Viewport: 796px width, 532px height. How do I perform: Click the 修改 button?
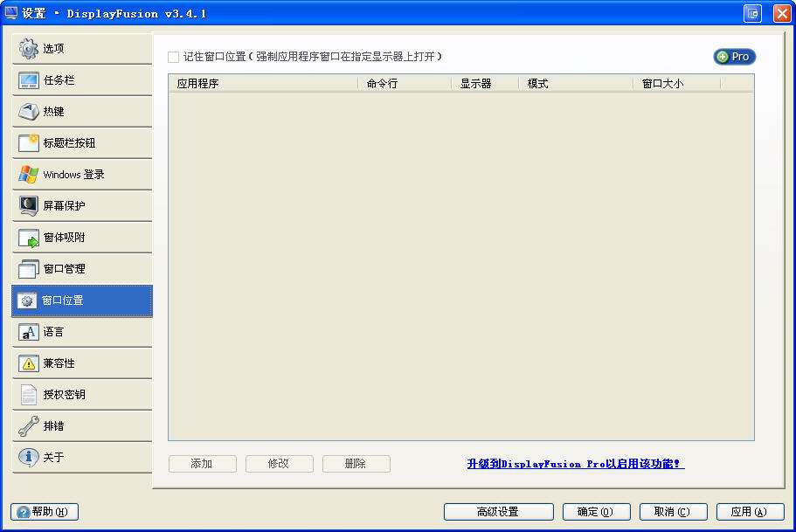click(280, 464)
